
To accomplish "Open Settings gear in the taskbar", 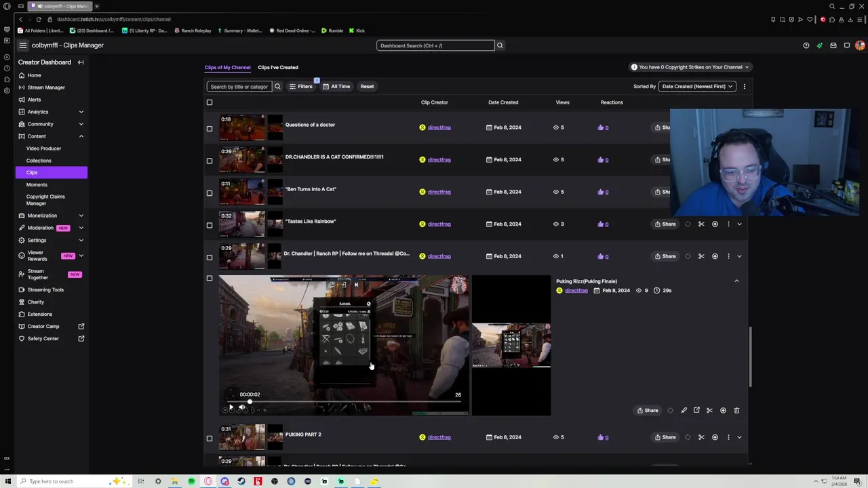I will (158, 481).
